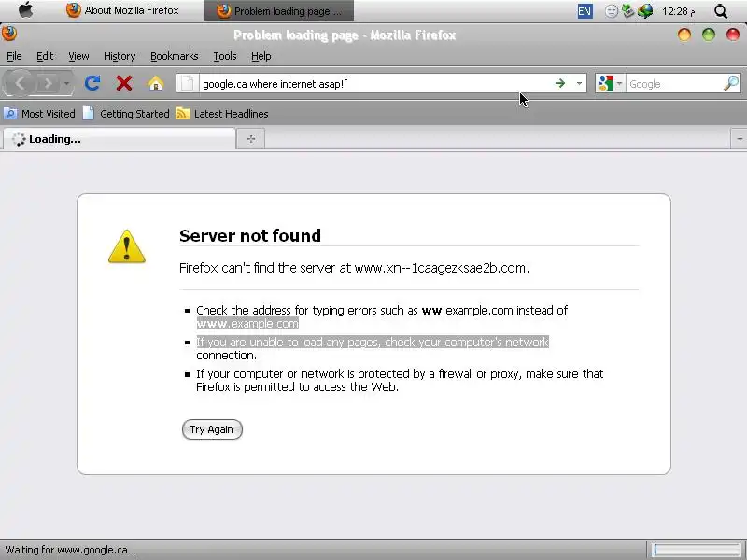
Task: Click the Waiting for www.google.ca status text
Action: 71,550
